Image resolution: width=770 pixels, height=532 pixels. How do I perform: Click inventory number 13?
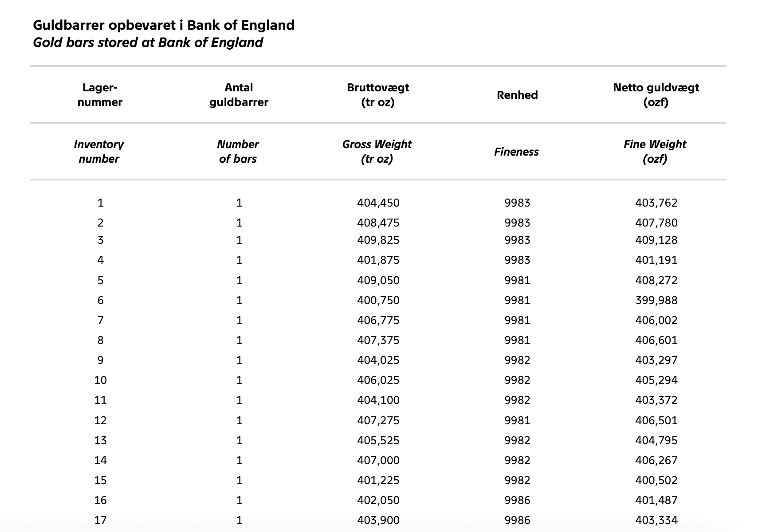tap(101, 441)
